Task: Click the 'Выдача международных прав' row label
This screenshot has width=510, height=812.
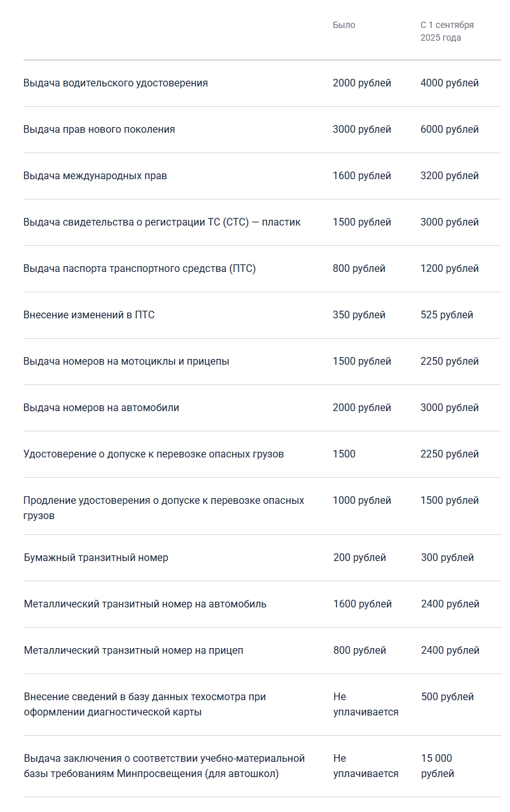Action: [95, 176]
